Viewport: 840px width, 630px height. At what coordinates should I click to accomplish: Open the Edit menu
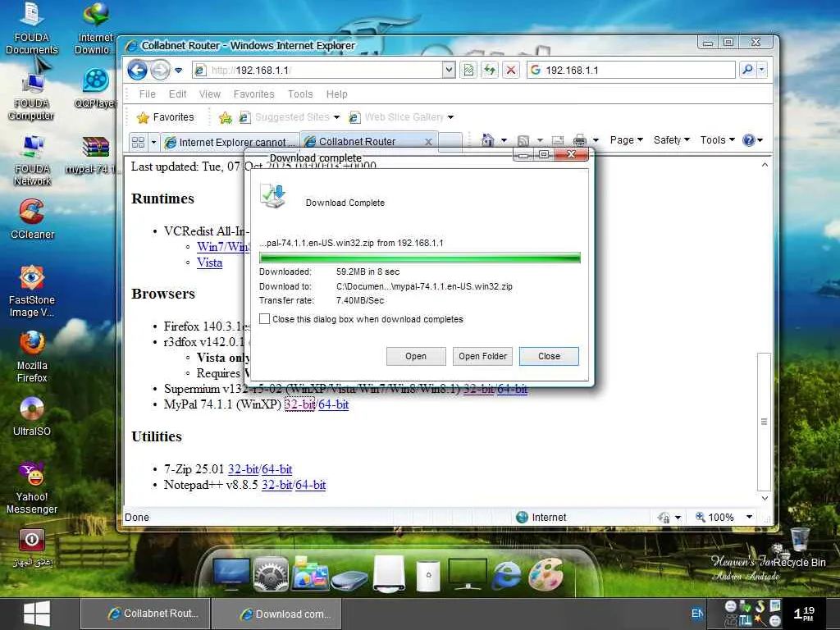pos(178,94)
